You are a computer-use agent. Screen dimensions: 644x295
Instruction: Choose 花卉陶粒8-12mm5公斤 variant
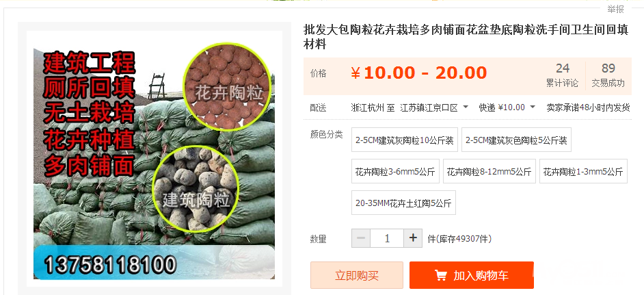[489, 171]
